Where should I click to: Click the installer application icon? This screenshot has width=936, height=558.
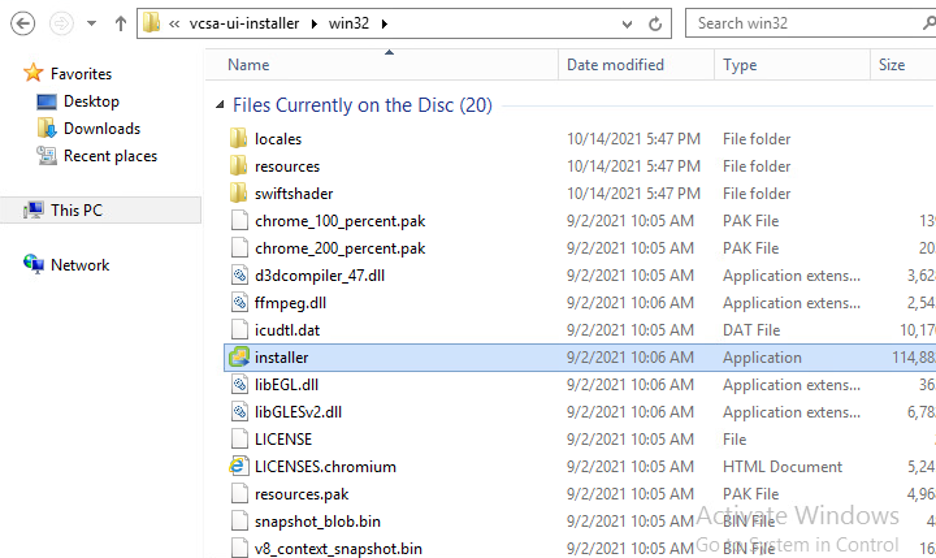[x=239, y=357]
